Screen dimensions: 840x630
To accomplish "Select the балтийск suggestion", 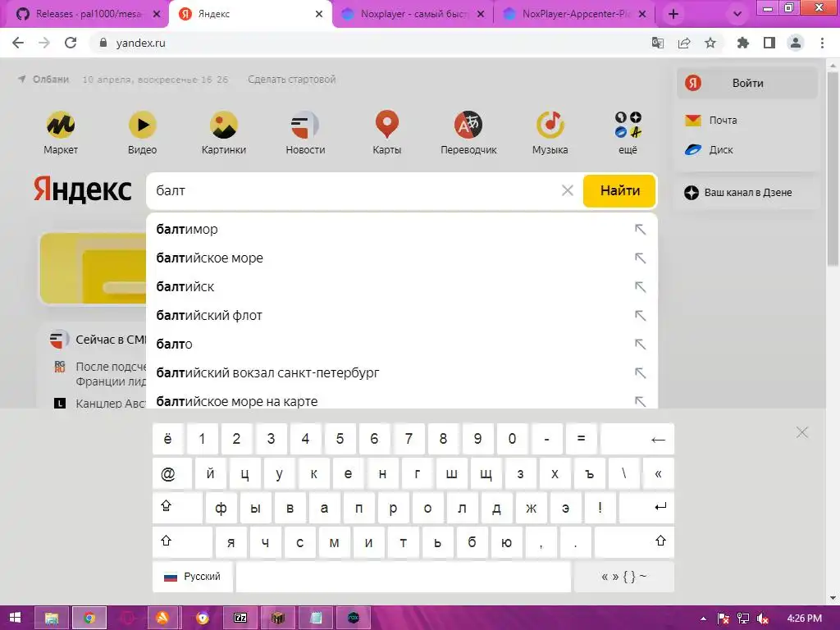I will (401, 286).
